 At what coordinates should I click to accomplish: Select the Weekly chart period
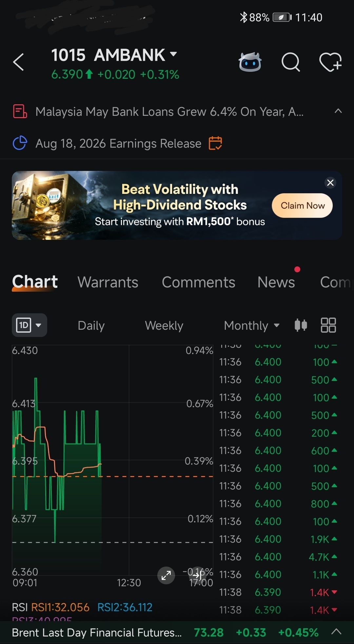(x=164, y=325)
